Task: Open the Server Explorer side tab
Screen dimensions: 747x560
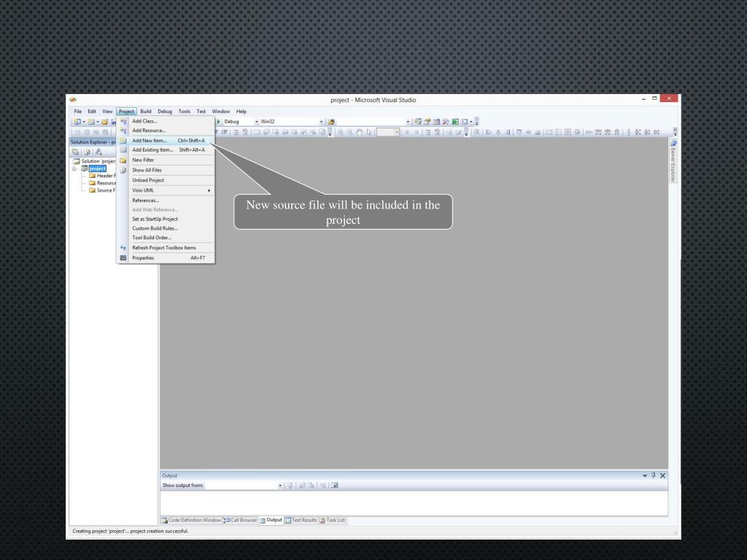Action: (673, 161)
